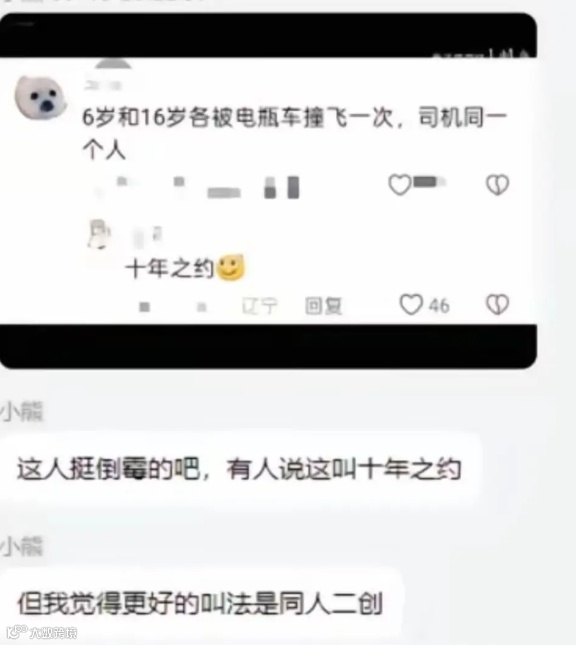Click the blurred like count beside the top heart
Image resolution: width=576 pixels, height=645 pixels.
click(x=430, y=181)
